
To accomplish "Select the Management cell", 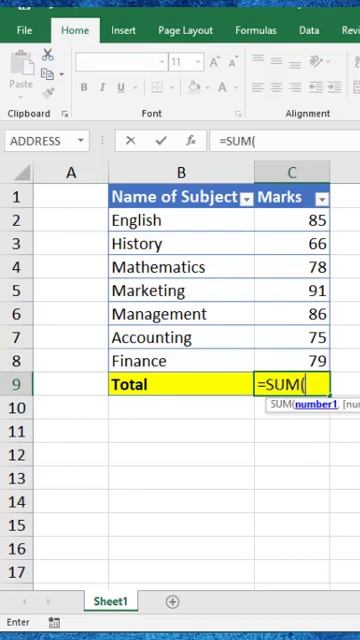I will click(x=181, y=314).
